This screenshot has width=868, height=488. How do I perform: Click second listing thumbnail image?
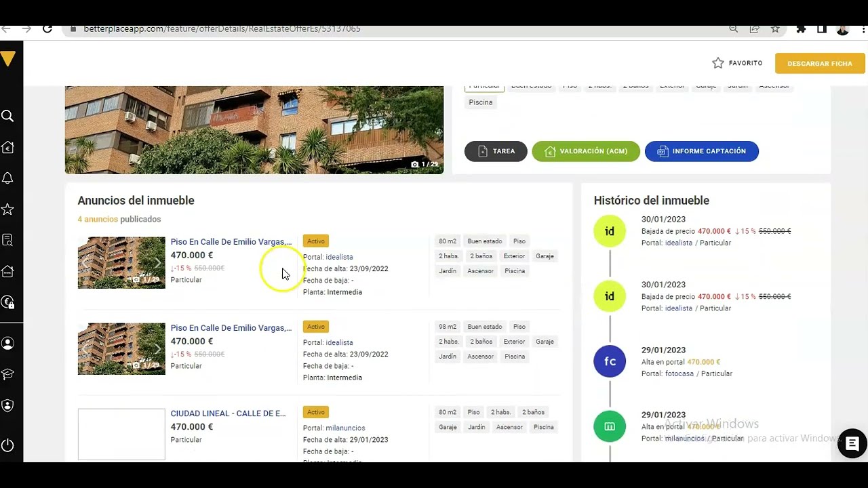(121, 349)
